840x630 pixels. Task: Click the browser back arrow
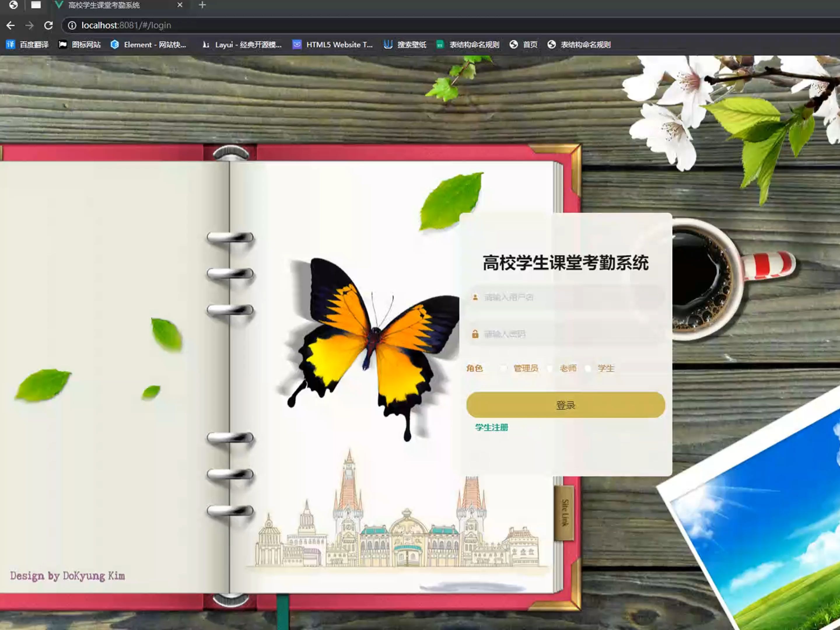(x=10, y=25)
